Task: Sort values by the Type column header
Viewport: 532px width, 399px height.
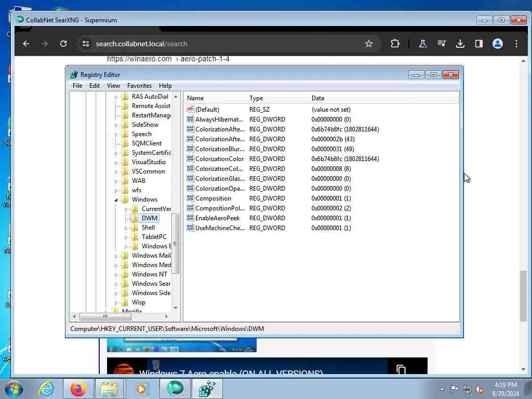Action: 277,98
